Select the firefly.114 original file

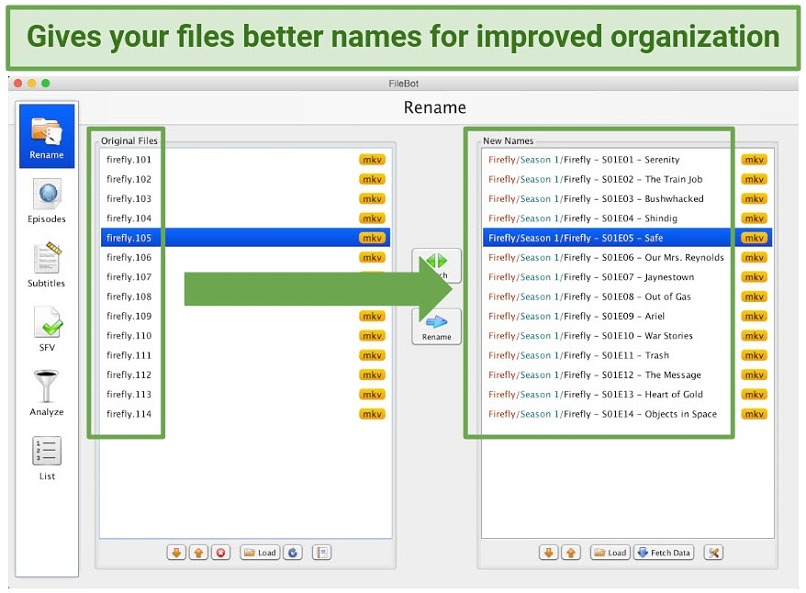pyautogui.click(x=129, y=414)
